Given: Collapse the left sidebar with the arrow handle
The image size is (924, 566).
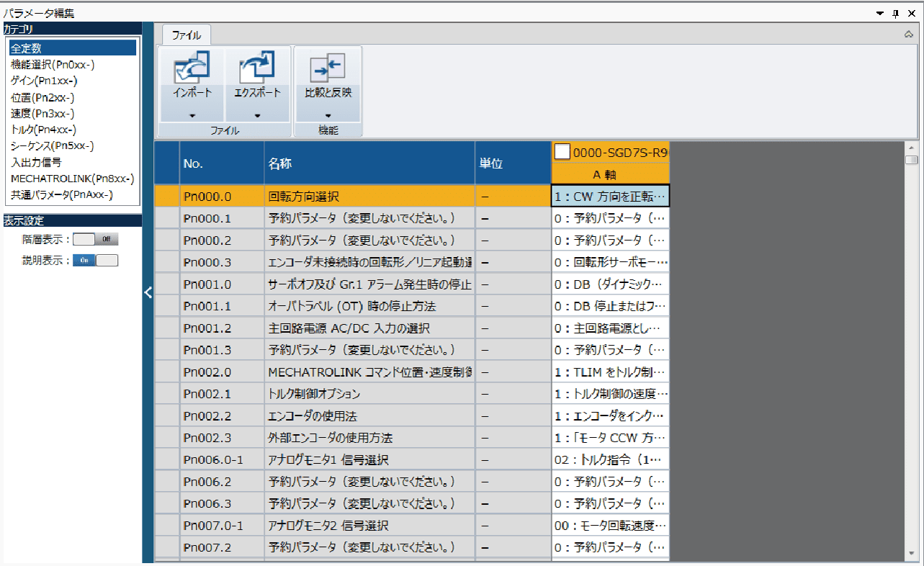Looking at the screenshot, I should tap(148, 292).
